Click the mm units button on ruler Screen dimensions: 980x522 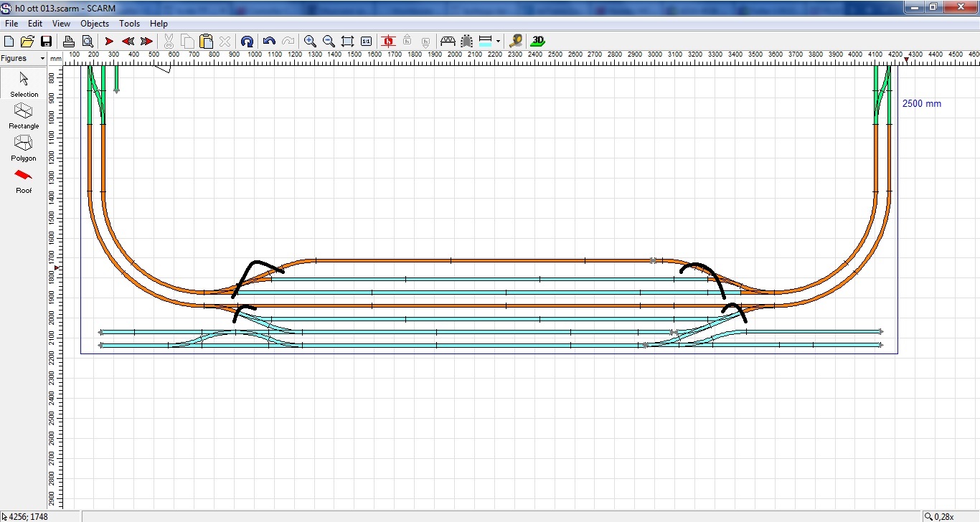(56, 58)
